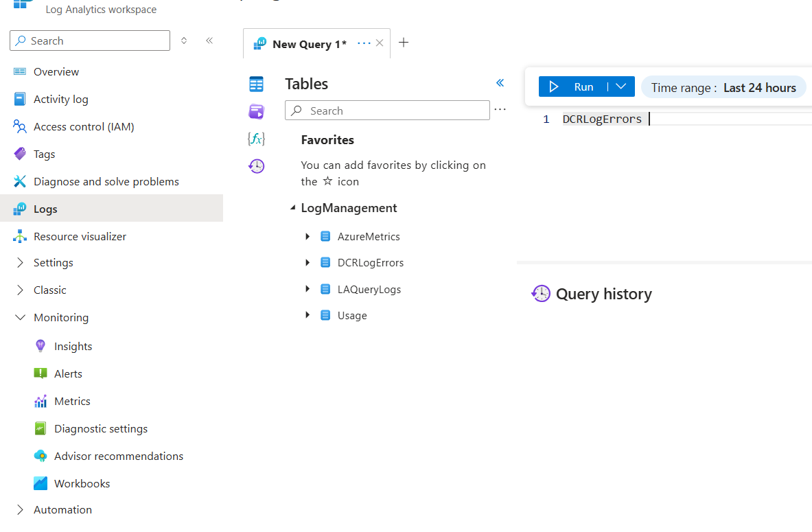The width and height of the screenshot is (812, 532).
Task: Expand the Classic section
Action: click(x=20, y=290)
